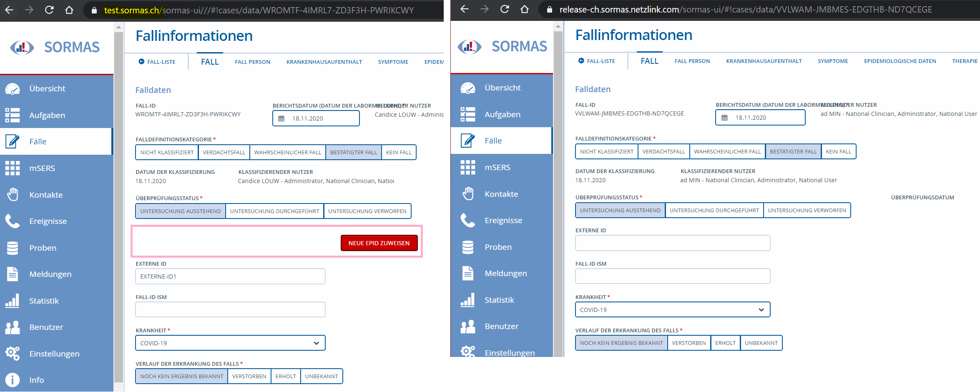Open the Krankheit dropdown in the right window
The height and width of the screenshot is (392, 980).
click(x=673, y=309)
